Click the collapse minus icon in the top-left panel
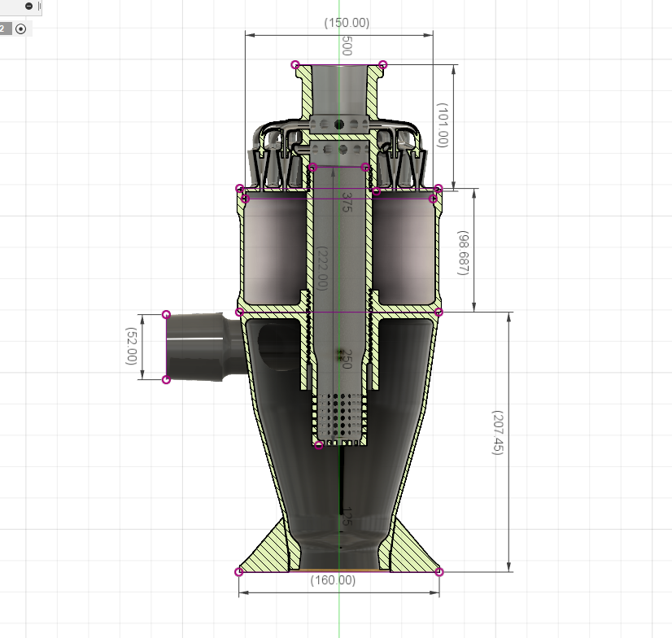The image size is (672, 638). point(28,6)
